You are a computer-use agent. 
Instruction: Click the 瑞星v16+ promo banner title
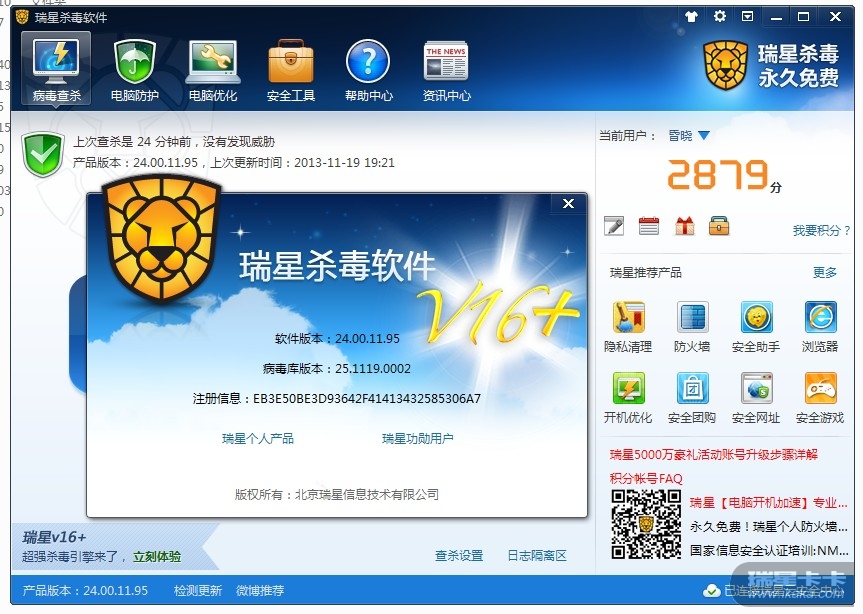point(54,537)
